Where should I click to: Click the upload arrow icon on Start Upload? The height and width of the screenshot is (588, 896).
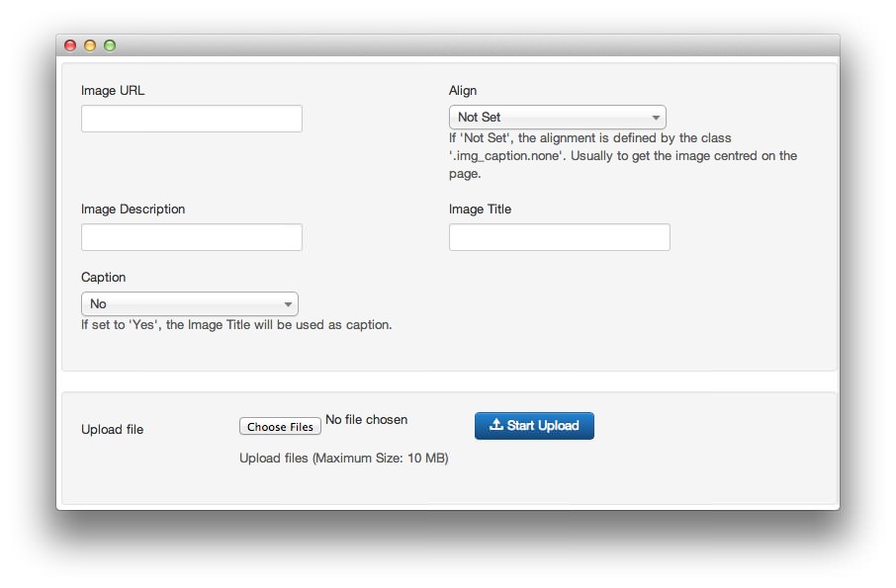(496, 425)
